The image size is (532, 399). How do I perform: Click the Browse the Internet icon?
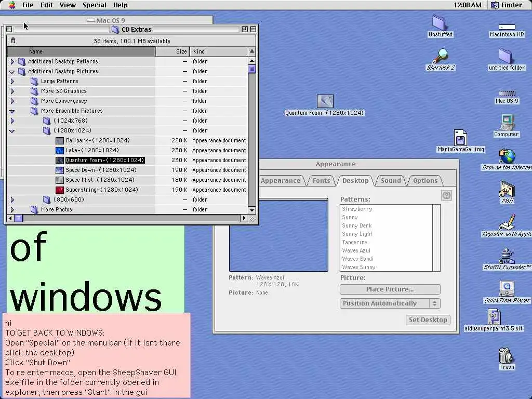click(x=507, y=156)
